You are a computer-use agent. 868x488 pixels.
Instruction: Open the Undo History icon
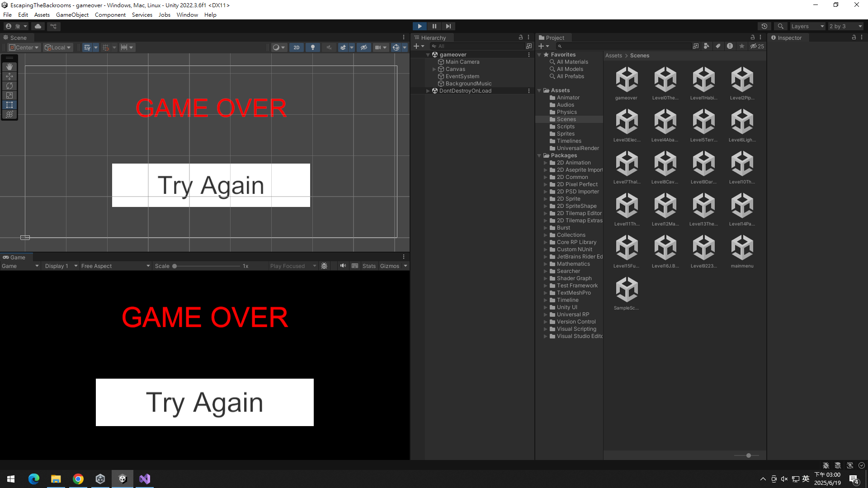coord(764,26)
